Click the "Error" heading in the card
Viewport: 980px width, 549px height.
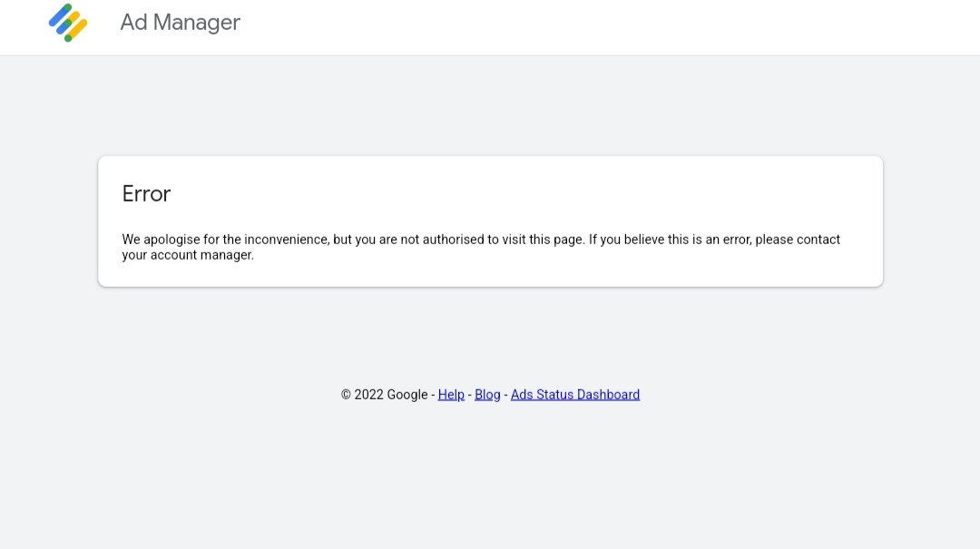coord(146,194)
